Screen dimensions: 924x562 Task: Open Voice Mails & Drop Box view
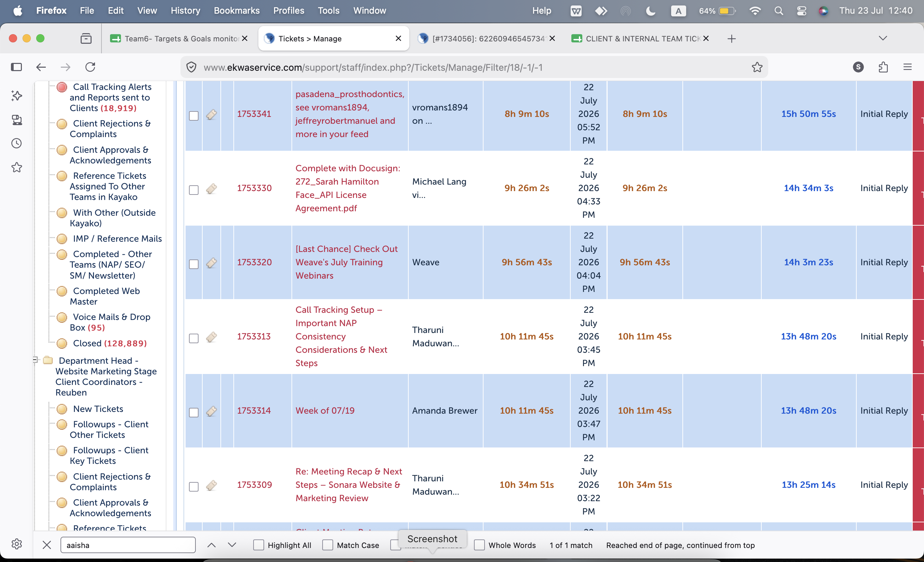tap(110, 323)
